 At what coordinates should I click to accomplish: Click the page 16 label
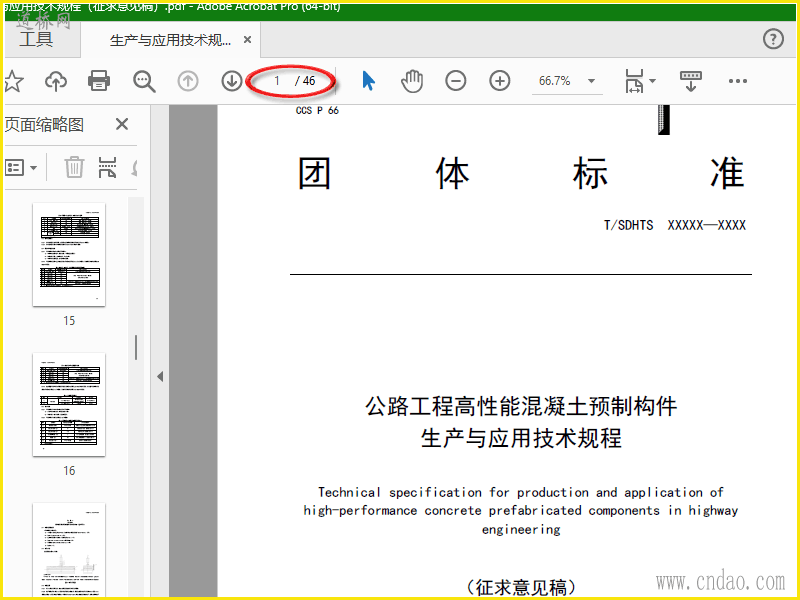(69, 470)
